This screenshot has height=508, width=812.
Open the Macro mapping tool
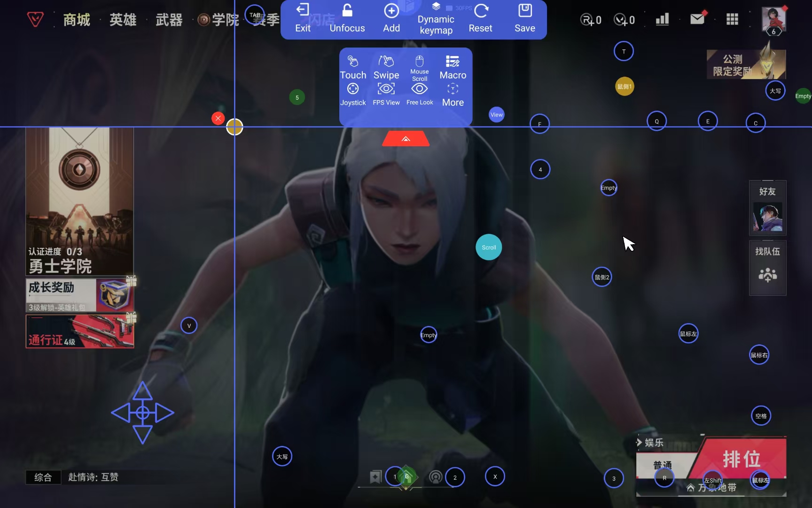[x=453, y=68]
